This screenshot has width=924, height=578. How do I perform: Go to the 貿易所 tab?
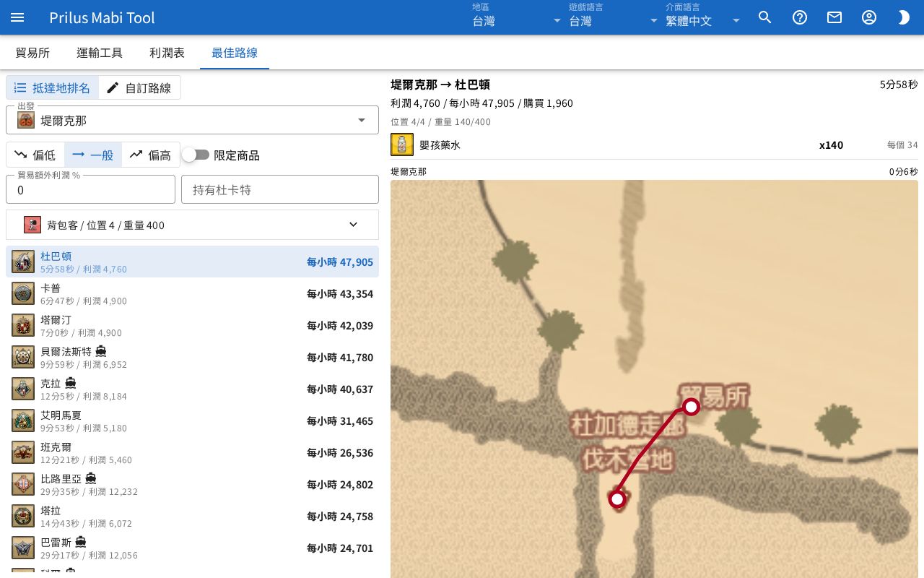[32, 53]
